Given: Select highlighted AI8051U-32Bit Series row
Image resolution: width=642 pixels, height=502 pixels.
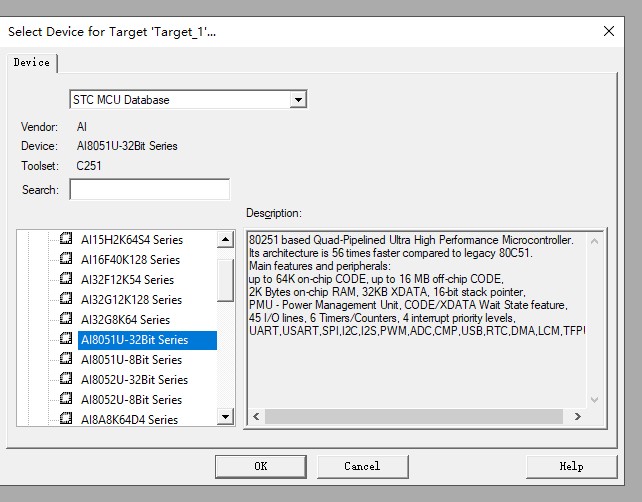Looking at the screenshot, I should (x=147, y=340).
